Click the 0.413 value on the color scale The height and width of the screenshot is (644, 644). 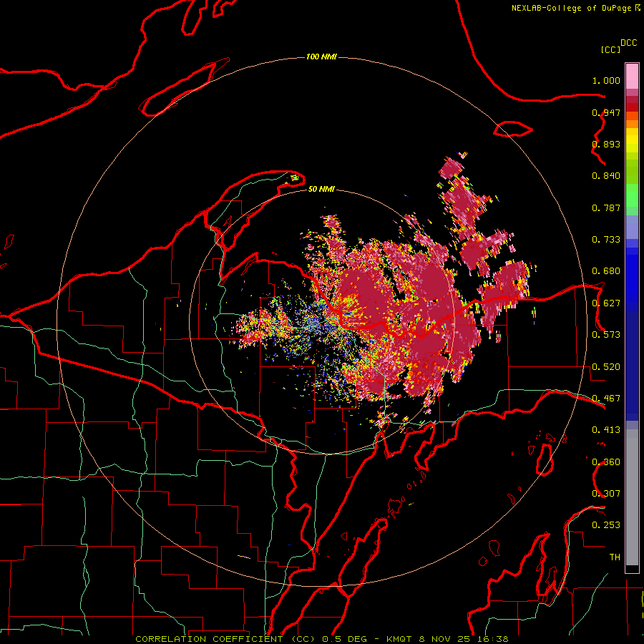(x=606, y=430)
